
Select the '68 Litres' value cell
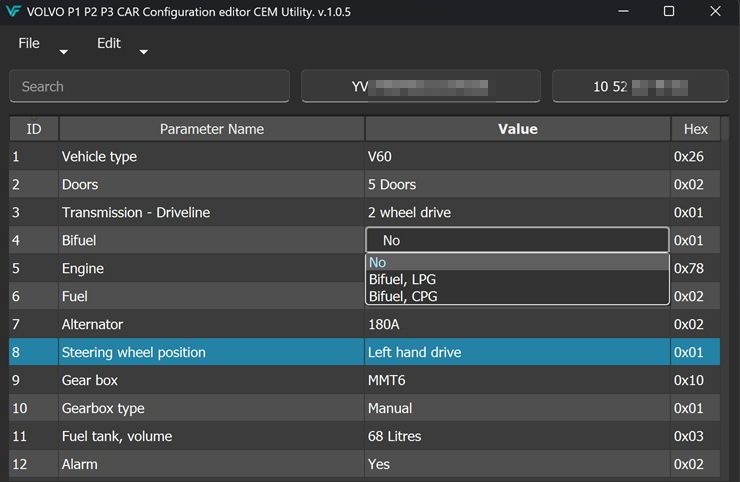click(518, 436)
